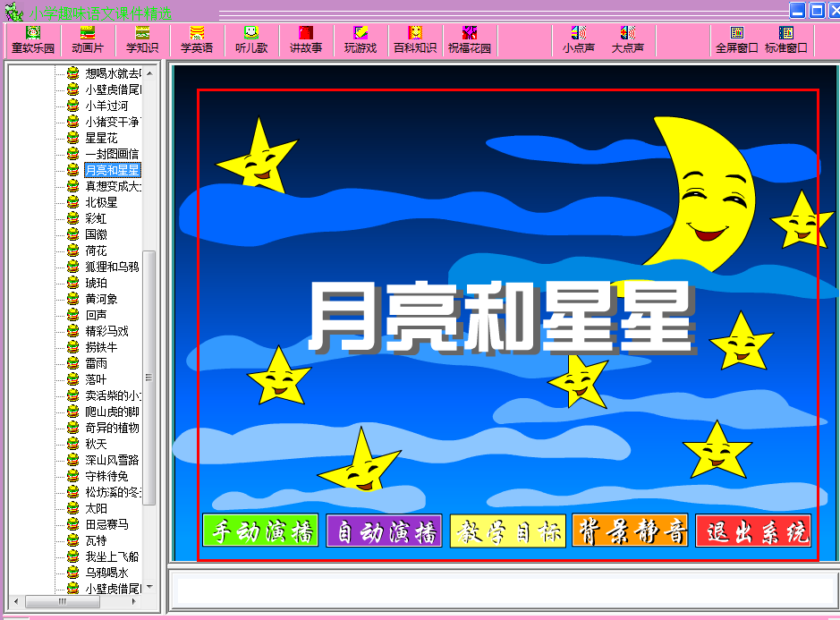
Task: Open 爬山虎的脚 lesson
Action: click(112, 412)
